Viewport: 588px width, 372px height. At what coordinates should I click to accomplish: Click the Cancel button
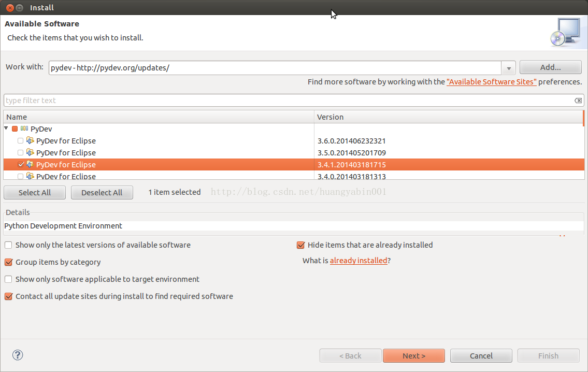(481, 355)
